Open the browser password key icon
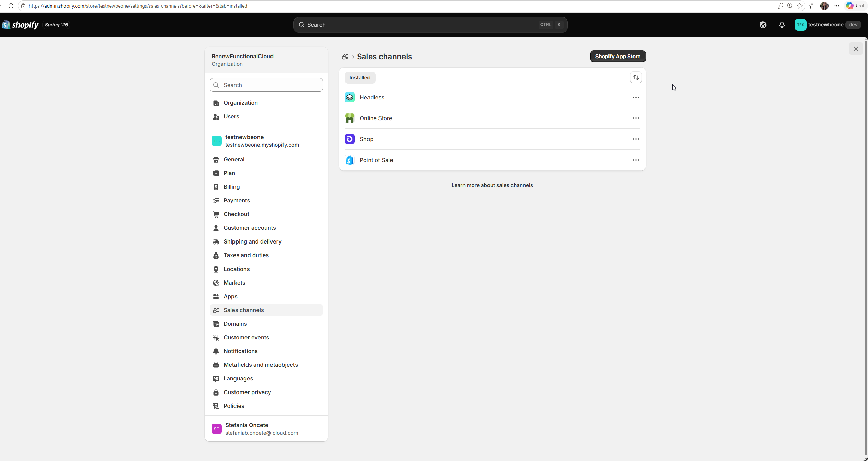The image size is (868, 462). pyautogui.click(x=780, y=6)
